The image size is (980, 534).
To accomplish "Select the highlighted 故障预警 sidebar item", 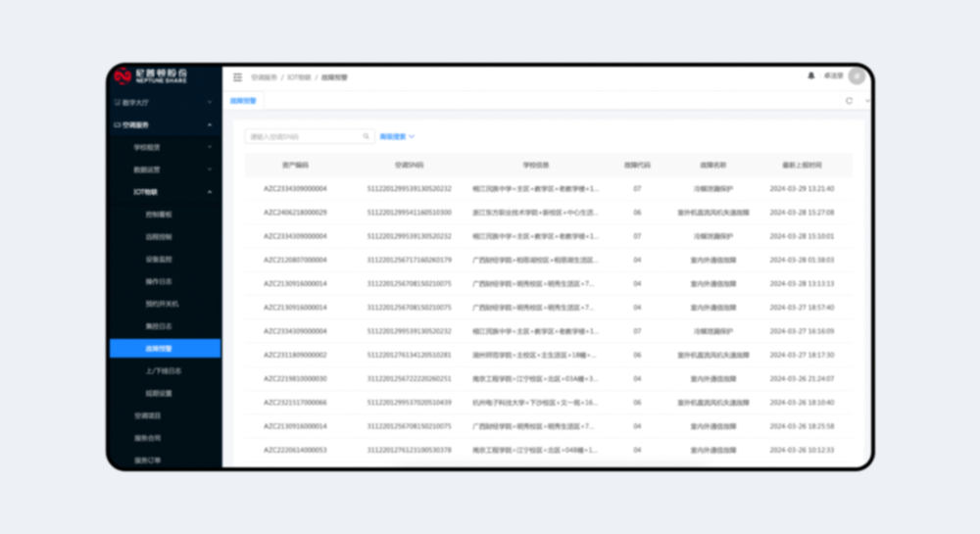I will (165, 349).
